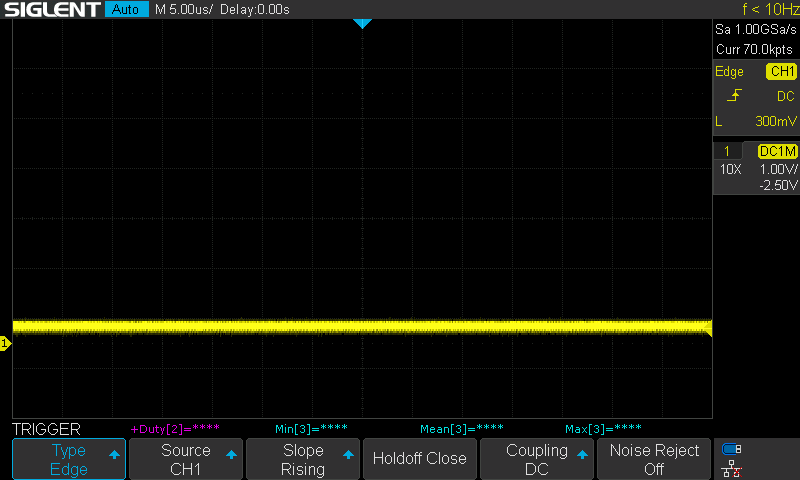800x480 pixels.
Task: Click the trigger position marker at top
Action: point(362,23)
